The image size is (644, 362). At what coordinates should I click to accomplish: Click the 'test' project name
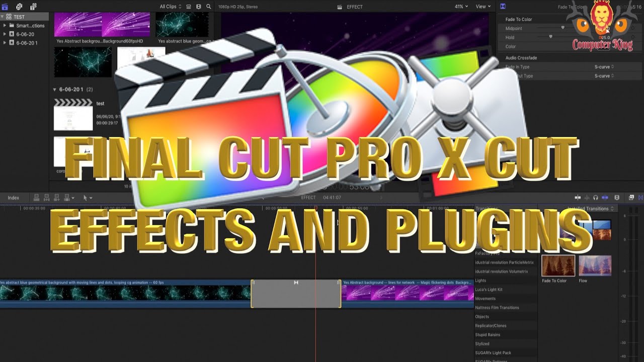click(x=100, y=104)
